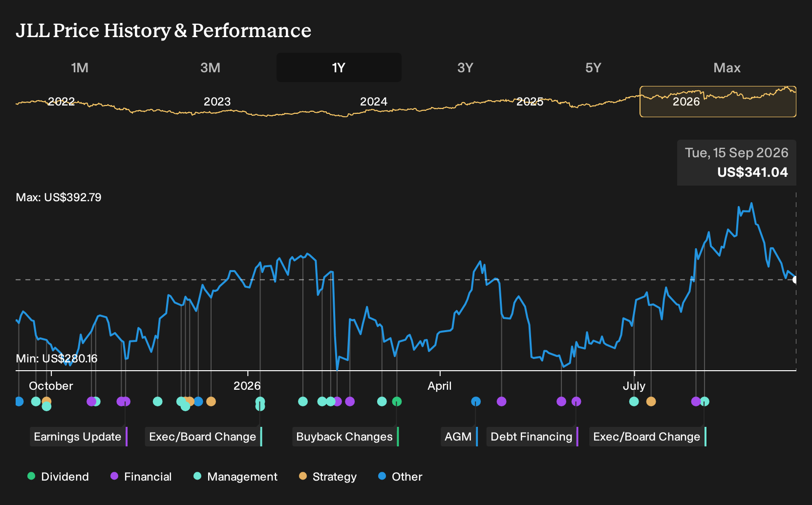Toggle the Strategy legend filter

click(x=328, y=477)
